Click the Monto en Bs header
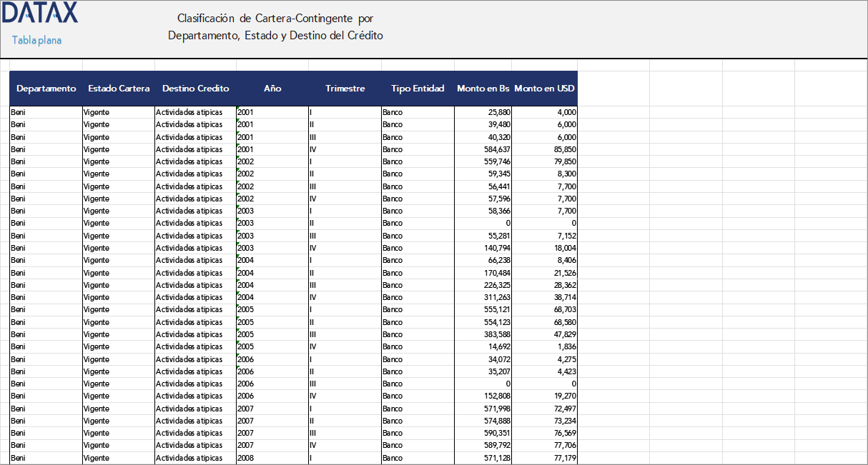The width and height of the screenshot is (868, 465). 483,88
